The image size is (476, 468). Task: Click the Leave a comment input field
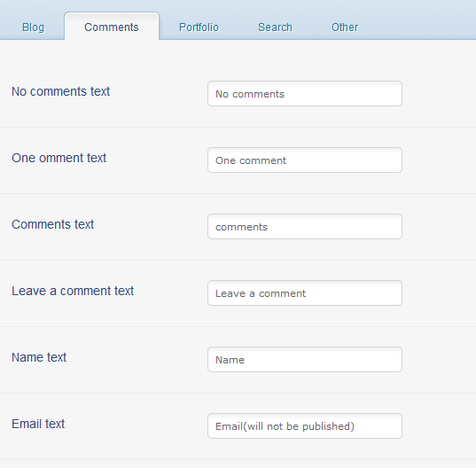(305, 293)
